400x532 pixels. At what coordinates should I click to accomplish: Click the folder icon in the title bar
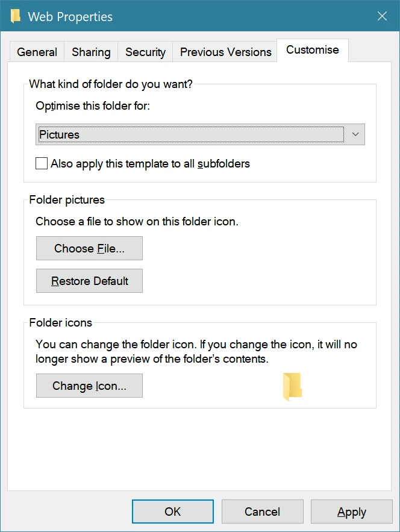pos(15,16)
